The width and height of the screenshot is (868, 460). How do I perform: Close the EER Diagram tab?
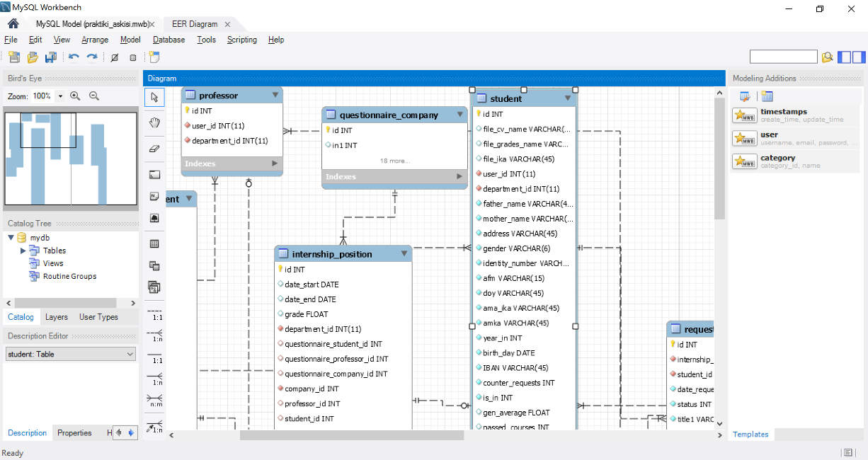coord(228,24)
